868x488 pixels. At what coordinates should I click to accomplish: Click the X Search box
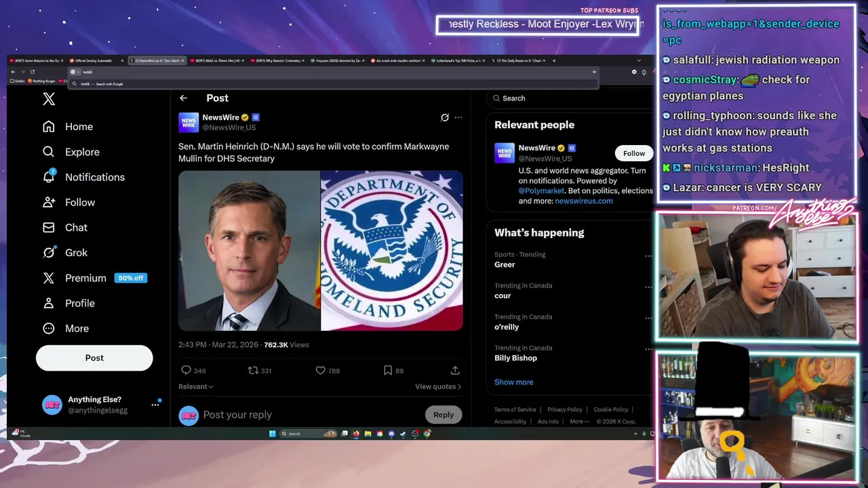(570, 98)
